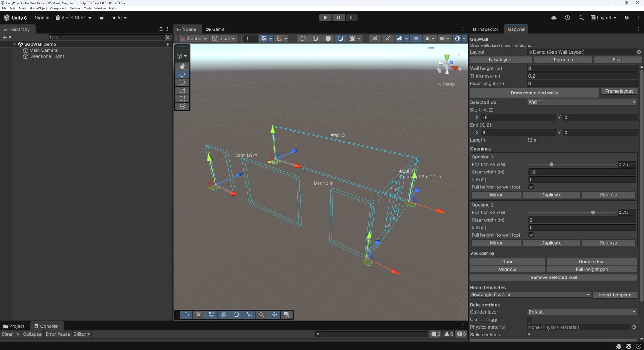Click the Play button
The width and height of the screenshot is (644, 350).
[x=325, y=18]
